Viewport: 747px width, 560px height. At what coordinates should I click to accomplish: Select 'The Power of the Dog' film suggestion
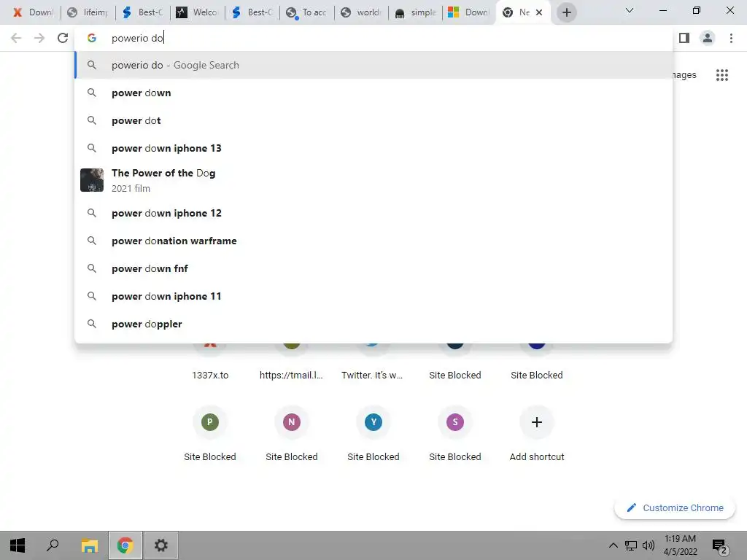(373, 180)
